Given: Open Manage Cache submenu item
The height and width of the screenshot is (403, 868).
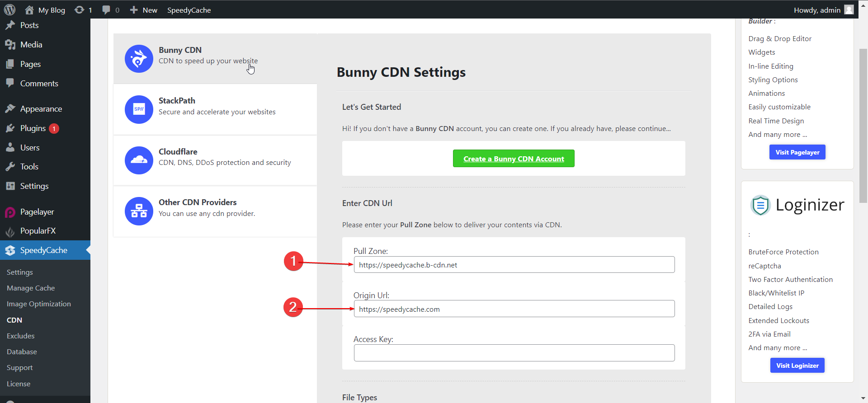Looking at the screenshot, I should point(31,288).
